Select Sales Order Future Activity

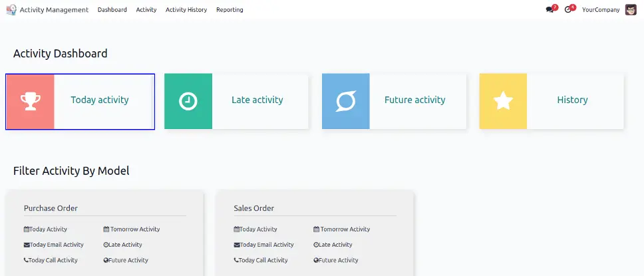(338, 261)
